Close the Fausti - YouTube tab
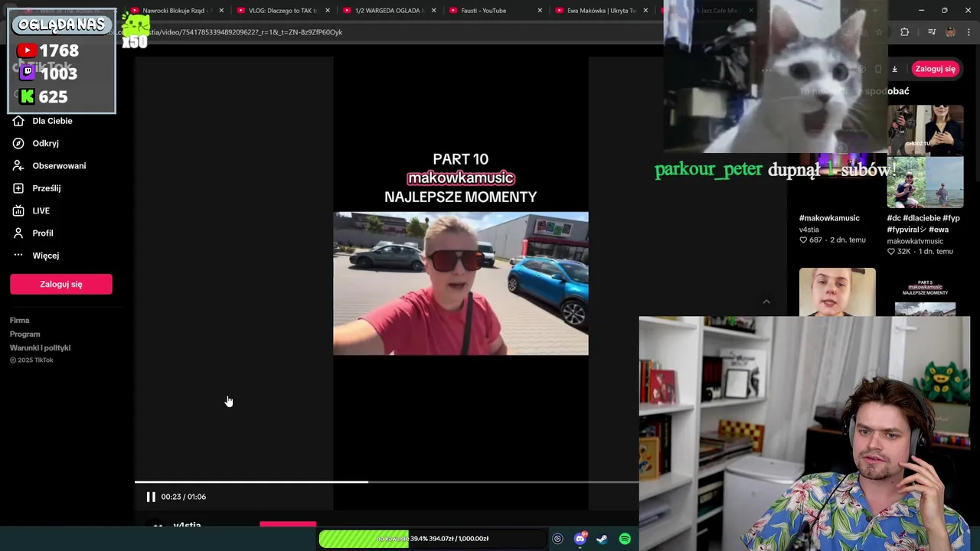Image resolution: width=980 pixels, height=551 pixels. [x=540, y=11]
